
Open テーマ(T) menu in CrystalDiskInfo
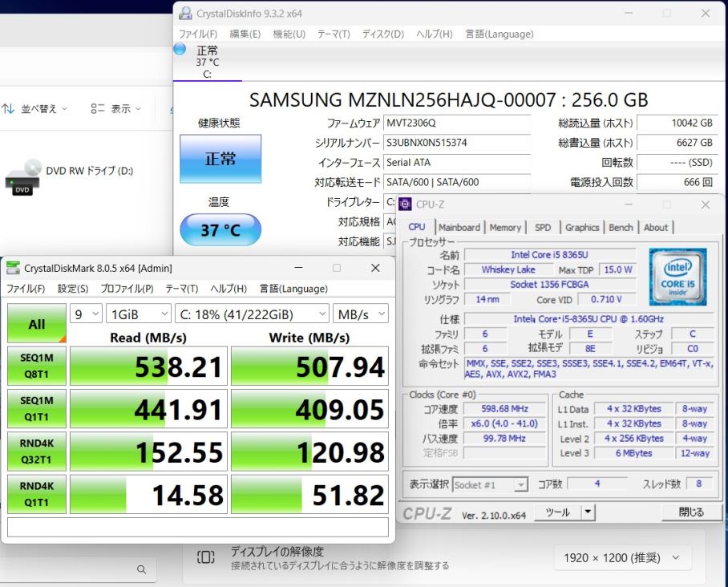tap(334, 34)
